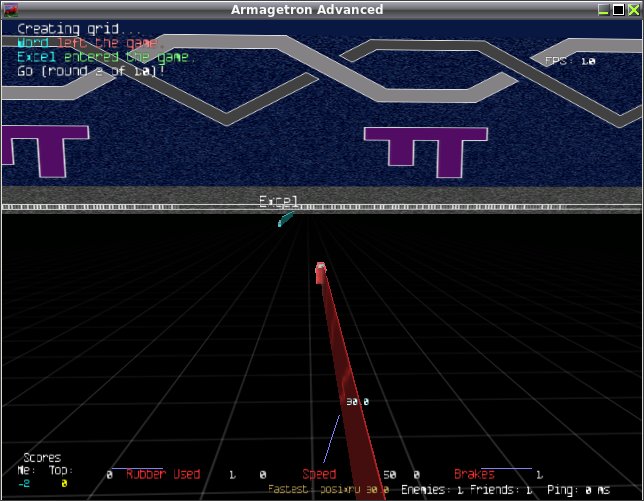This screenshot has height=501, width=644.
Task: Click the 'Go (round 2 of 10)!' message
Action: point(91,71)
